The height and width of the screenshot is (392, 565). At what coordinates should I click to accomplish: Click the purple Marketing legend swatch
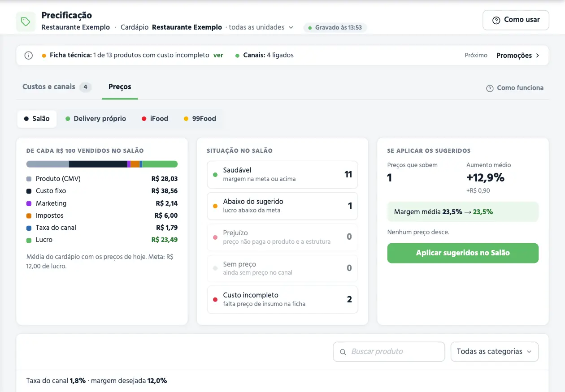(29, 204)
